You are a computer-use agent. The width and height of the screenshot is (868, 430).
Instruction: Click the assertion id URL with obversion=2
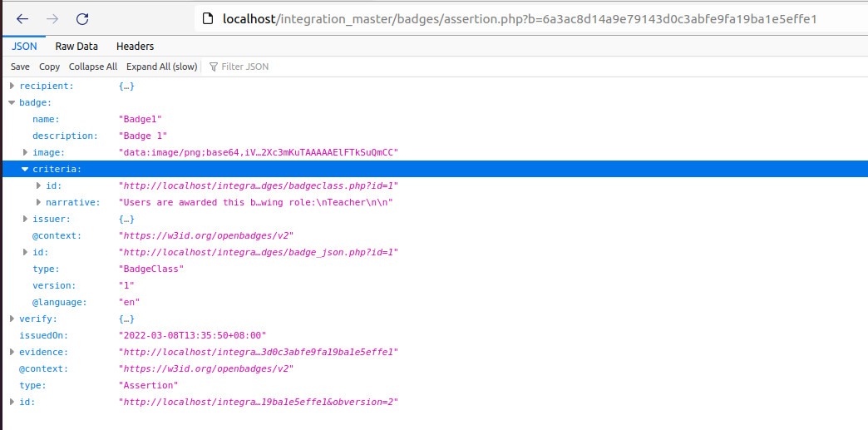[259, 402]
